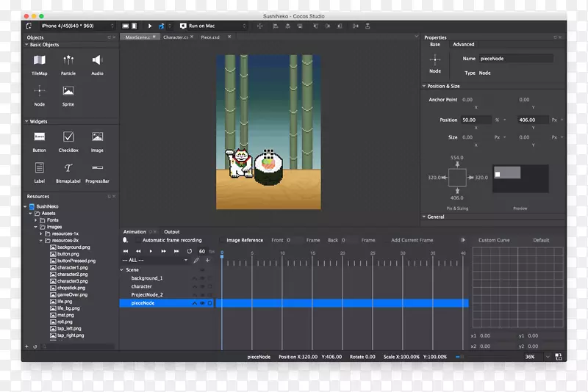Select background.png in the resources tree
Viewport: 588px width, 392px height.
pos(73,247)
